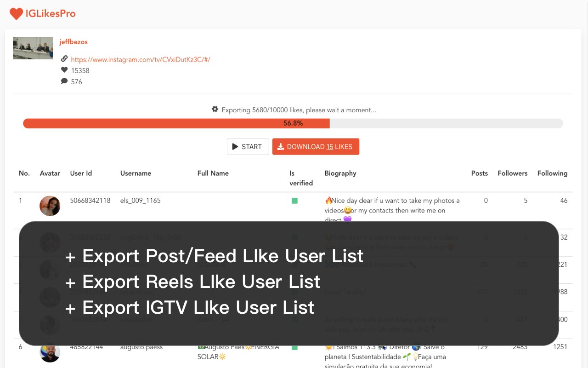Click the Following column header
The height and width of the screenshot is (368, 588).
(x=552, y=173)
